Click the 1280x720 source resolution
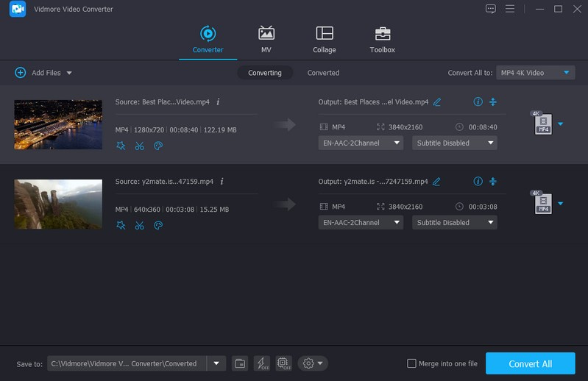588x381 pixels. tap(149, 130)
